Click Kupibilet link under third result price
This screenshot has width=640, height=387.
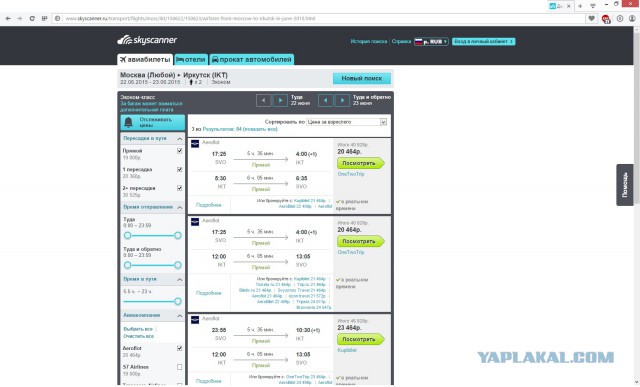[x=347, y=350]
